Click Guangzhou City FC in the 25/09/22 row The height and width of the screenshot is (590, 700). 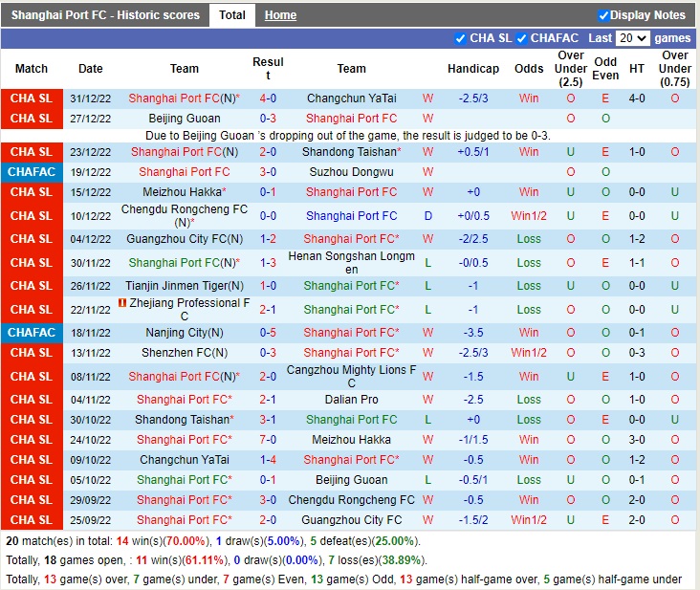(351, 520)
